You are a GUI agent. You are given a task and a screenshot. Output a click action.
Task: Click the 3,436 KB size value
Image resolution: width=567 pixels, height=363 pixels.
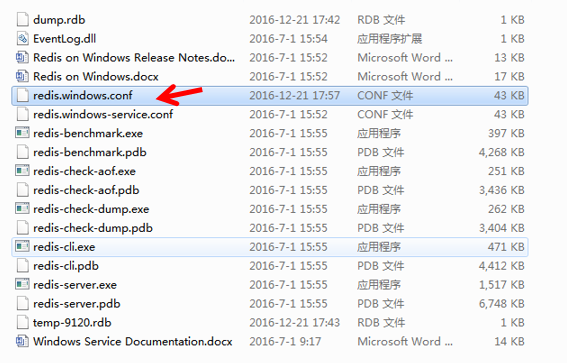pos(502,190)
